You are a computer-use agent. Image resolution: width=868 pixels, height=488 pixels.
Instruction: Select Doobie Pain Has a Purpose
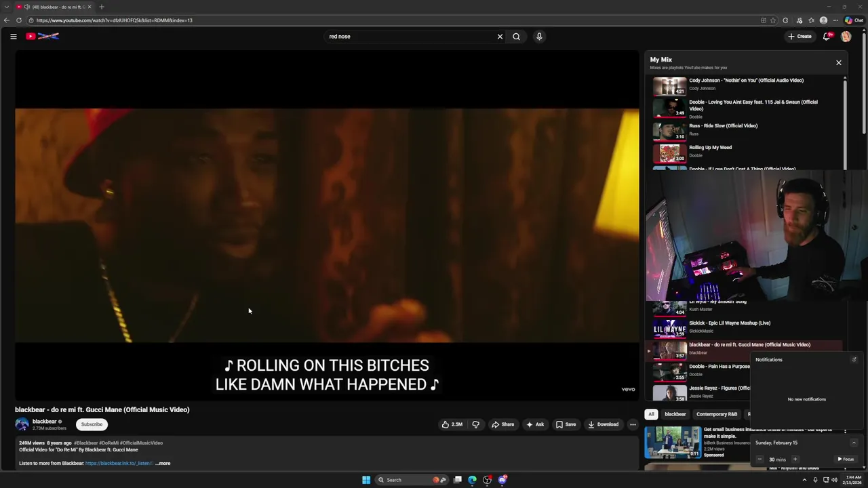[x=702, y=371]
